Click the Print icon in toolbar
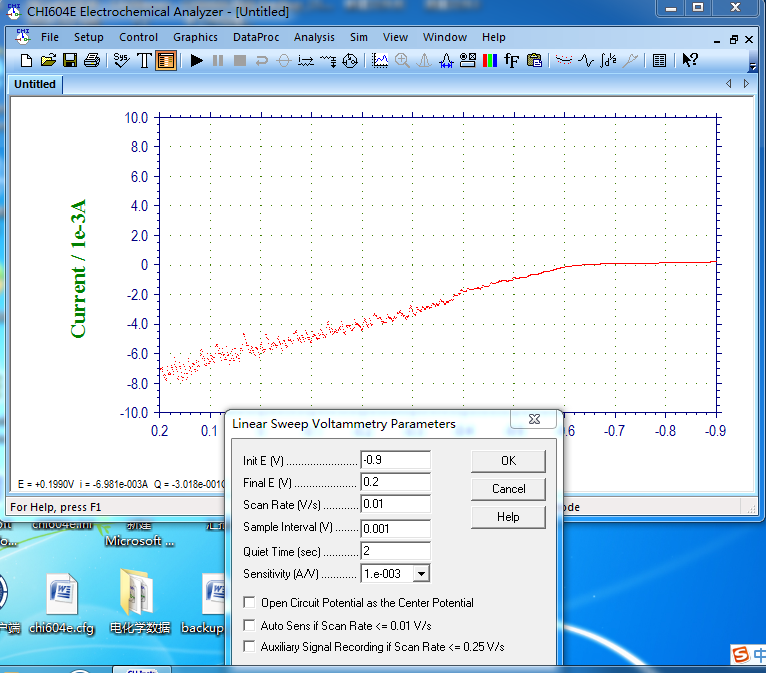 92,61
